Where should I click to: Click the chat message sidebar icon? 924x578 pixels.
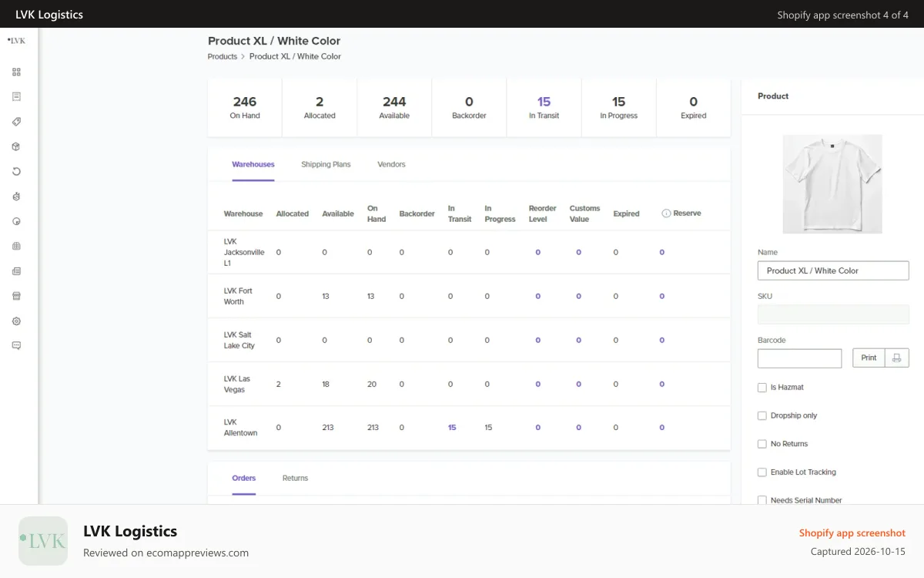click(16, 346)
